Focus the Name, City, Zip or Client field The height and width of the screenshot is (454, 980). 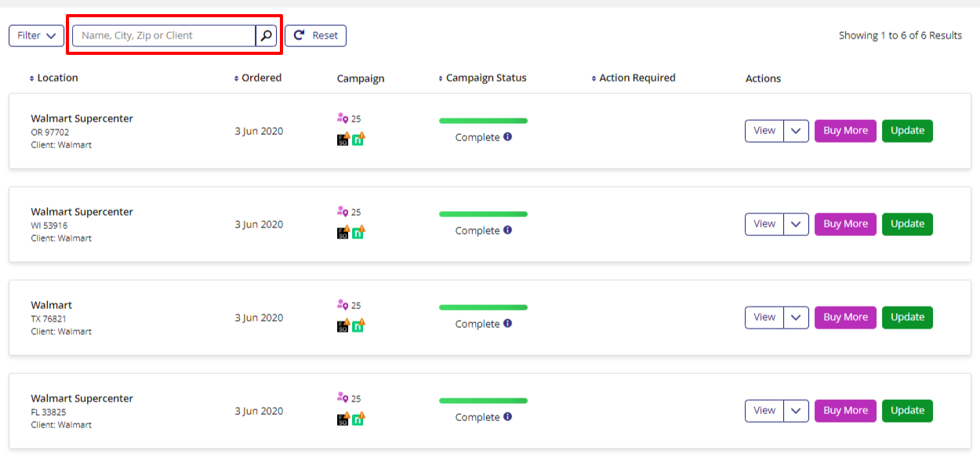[164, 35]
